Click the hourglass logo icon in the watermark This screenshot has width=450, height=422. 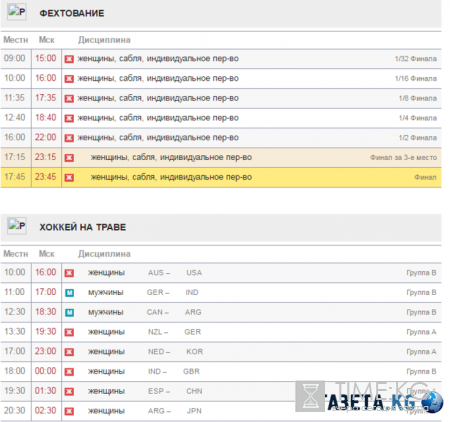(x=310, y=396)
